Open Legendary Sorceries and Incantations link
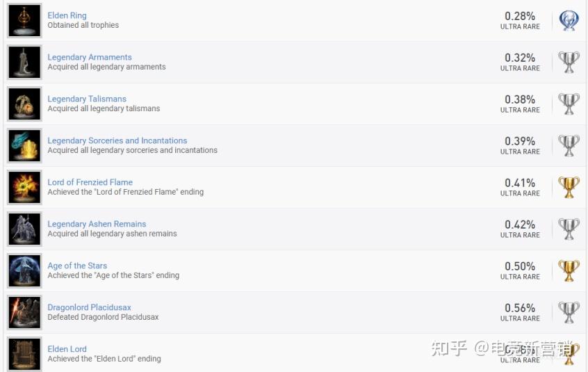This screenshot has height=372, width=588. pos(117,140)
